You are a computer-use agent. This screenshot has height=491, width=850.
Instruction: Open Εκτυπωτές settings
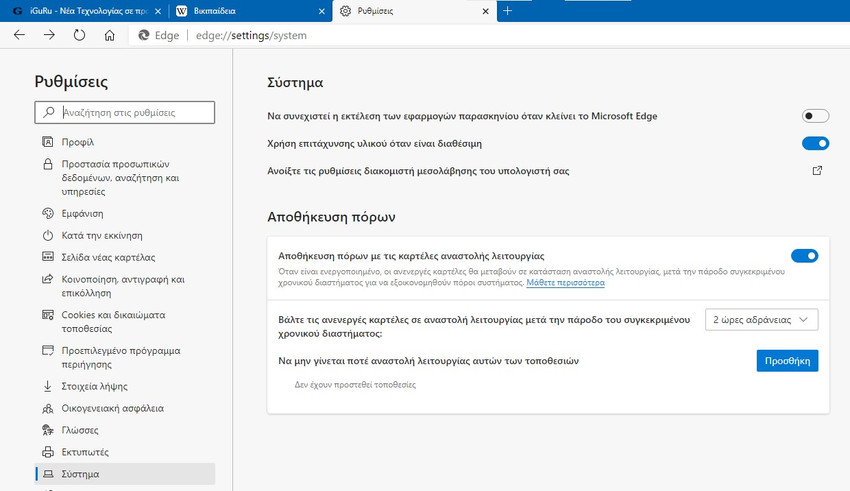125,452
